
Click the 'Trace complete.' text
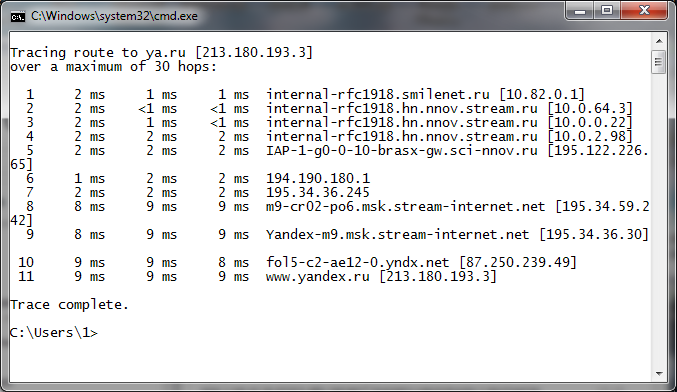69,305
